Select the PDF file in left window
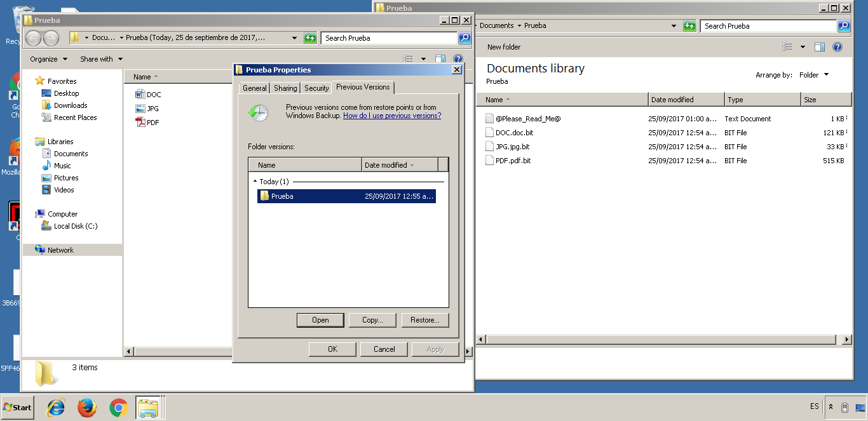The height and width of the screenshot is (421, 868). [x=153, y=123]
